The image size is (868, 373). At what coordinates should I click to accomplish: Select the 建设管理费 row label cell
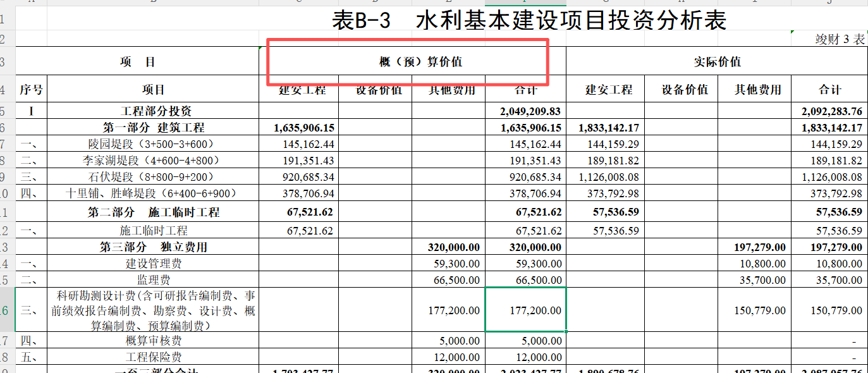152,263
